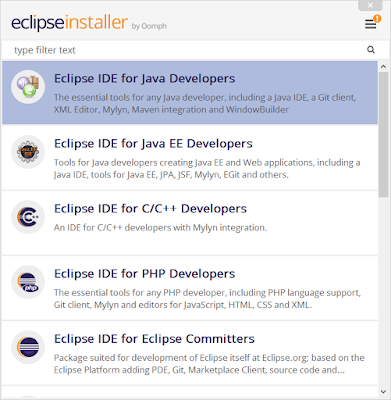Click the eclipse installer logo

click(x=69, y=23)
